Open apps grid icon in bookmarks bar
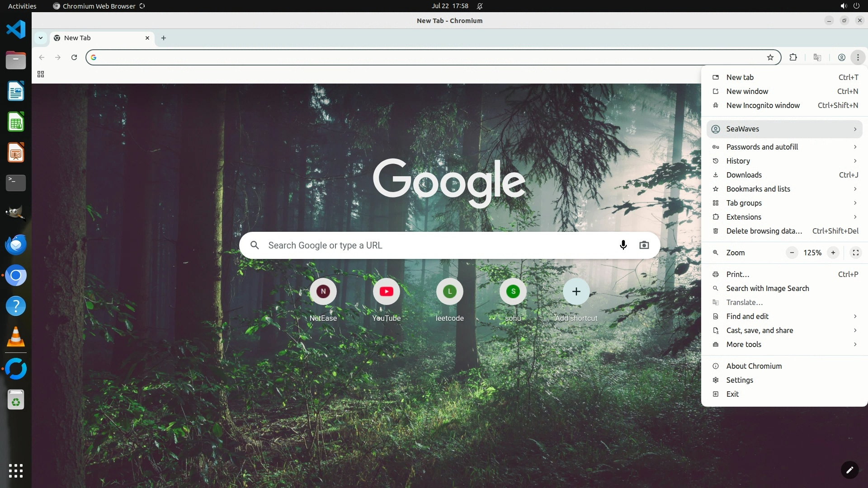 pyautogui.click(x=41, y=74)
